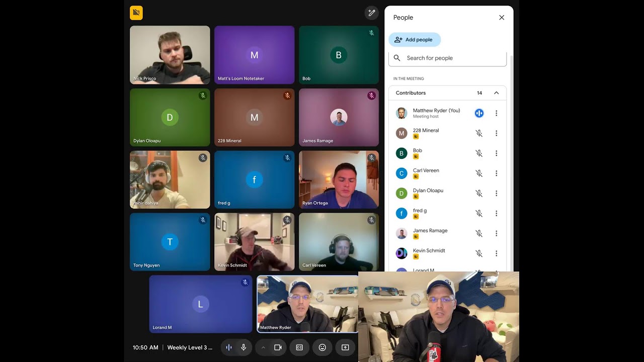The image size is (644, 362).
Task: Click muted mic icon for James Ramage in list
Action: [x=479, y=233]
